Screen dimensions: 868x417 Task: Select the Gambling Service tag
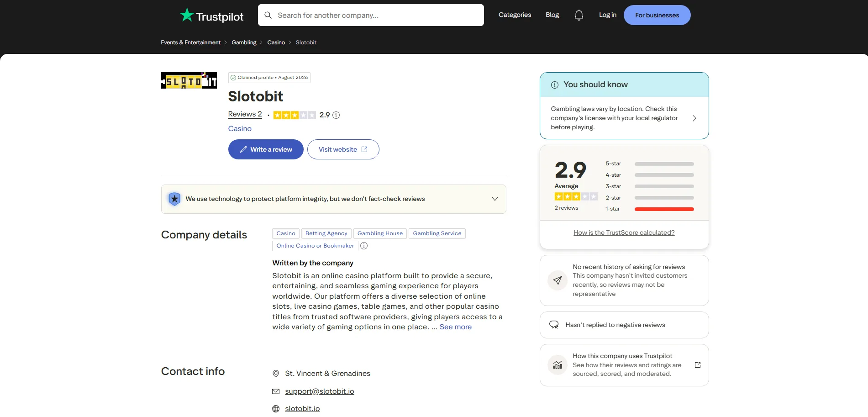tap(437, 233)
